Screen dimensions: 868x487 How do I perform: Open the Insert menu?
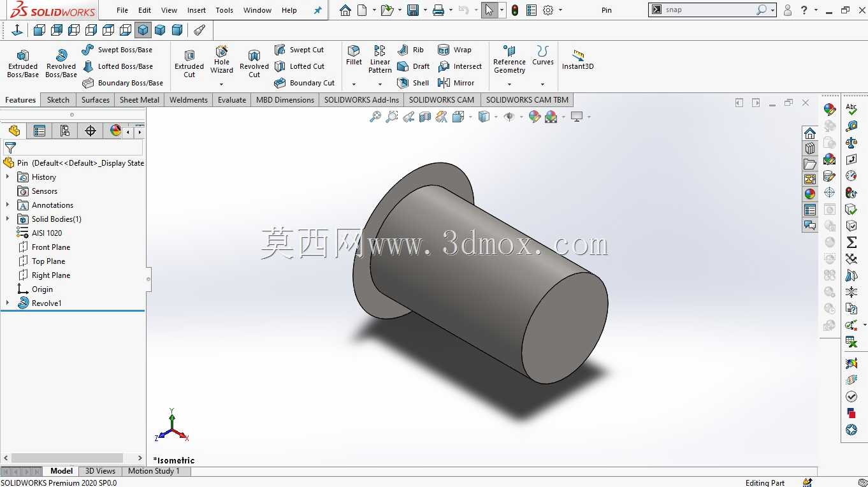tap(196, 10)
